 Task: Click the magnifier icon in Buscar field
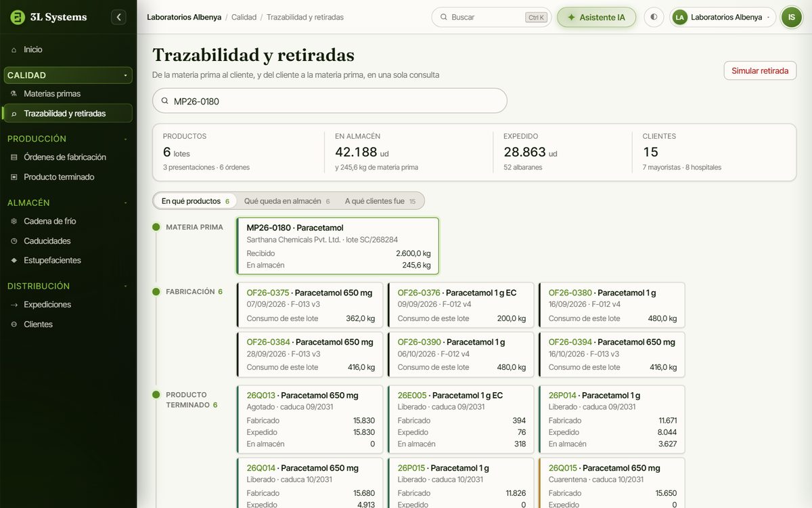click(444, 17)
